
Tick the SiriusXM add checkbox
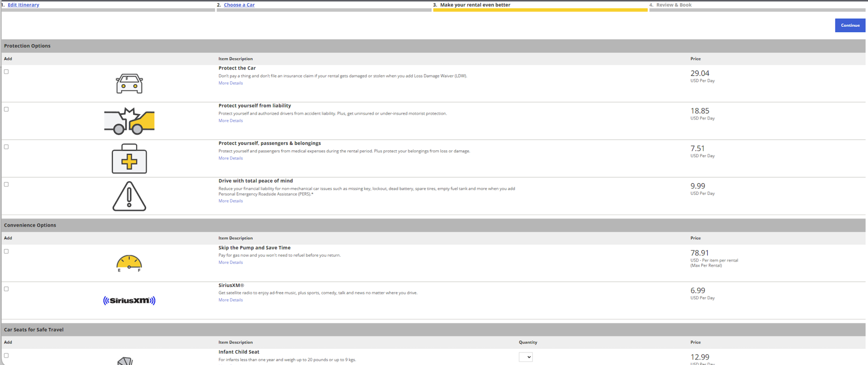[7, 289]
